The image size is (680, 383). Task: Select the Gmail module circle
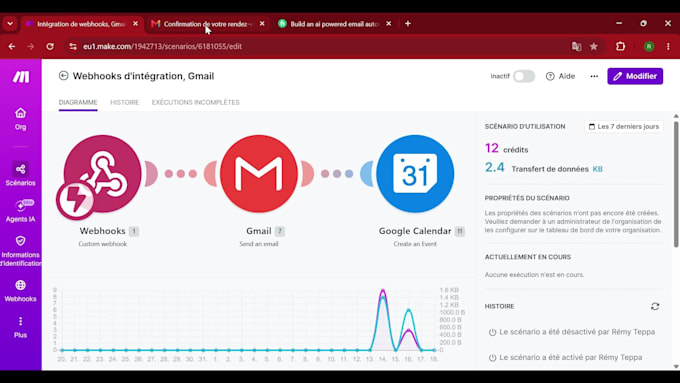click(259, 173)
